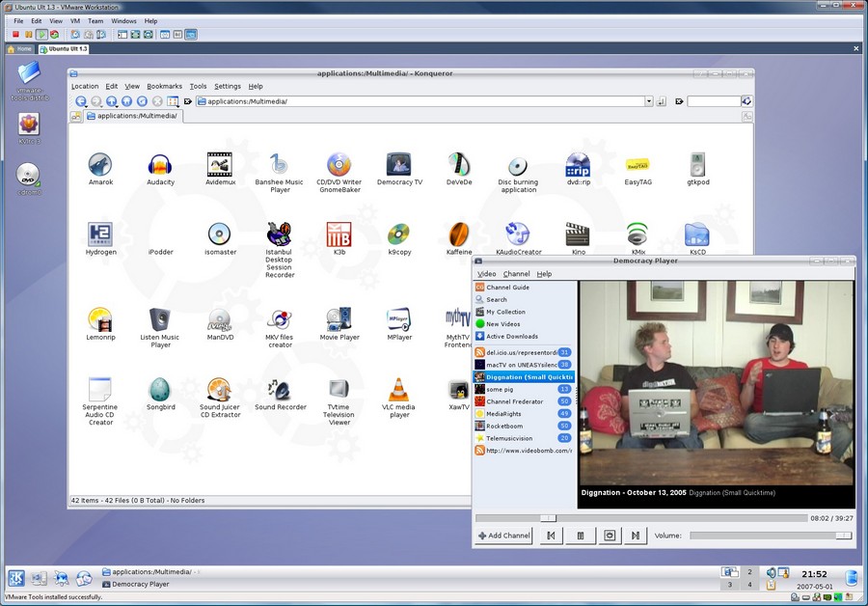Launch DeVeDe application
The width and height of the screenshot is (868, 606).
click(459, 164)
